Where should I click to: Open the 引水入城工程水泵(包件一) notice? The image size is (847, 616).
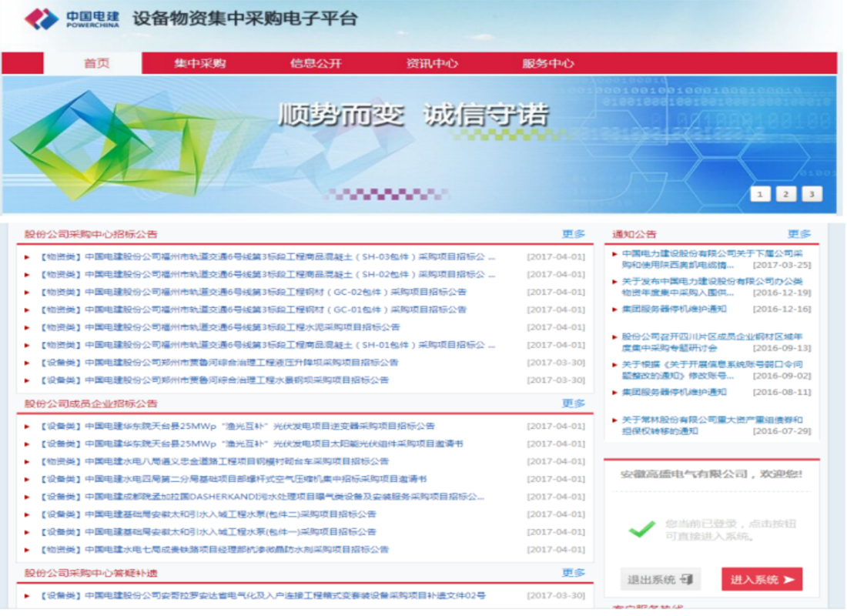coord(209,532)
